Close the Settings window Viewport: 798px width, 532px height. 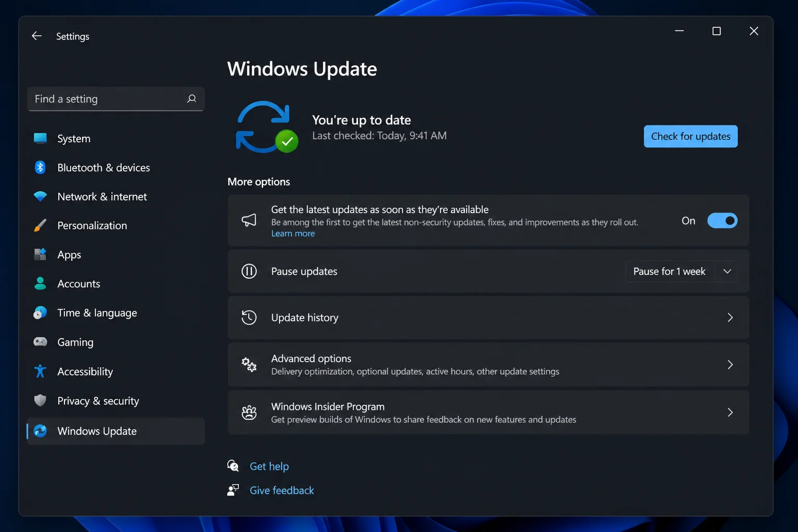point(754,31)
